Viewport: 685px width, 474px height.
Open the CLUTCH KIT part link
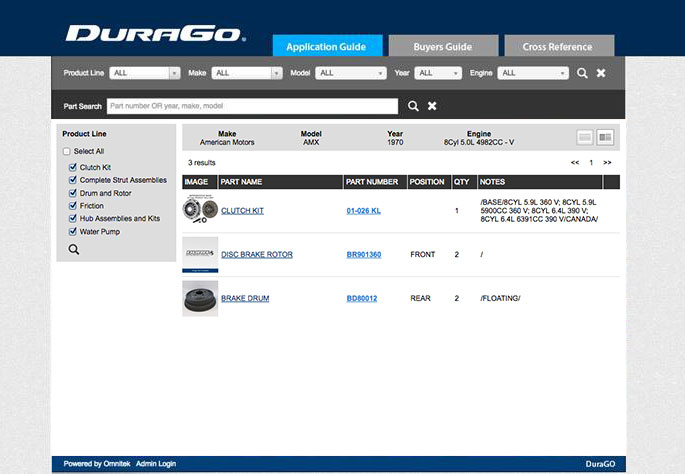click(x=242, y=211)
